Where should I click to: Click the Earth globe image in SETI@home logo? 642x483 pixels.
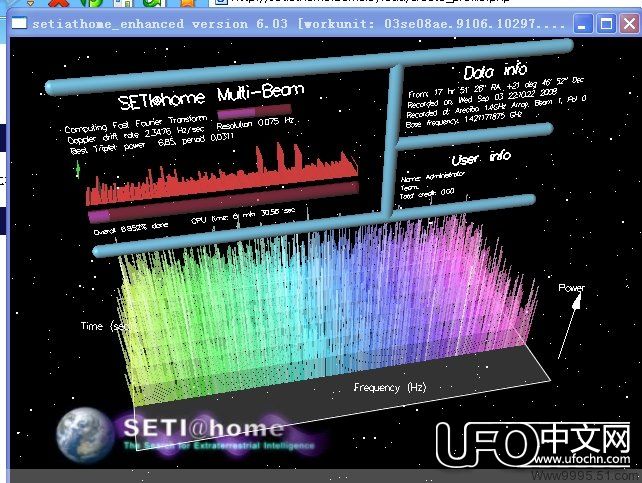point(84,434)
